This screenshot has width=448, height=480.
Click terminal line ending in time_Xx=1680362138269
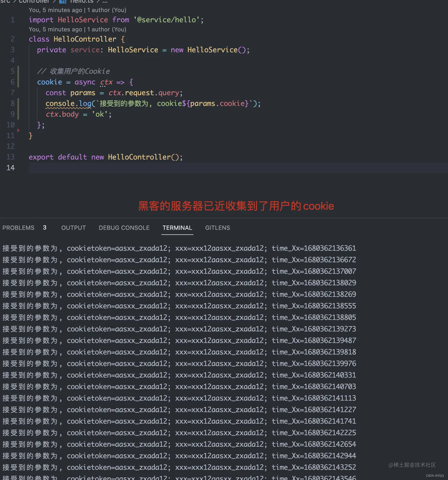[x=179, y=294]
